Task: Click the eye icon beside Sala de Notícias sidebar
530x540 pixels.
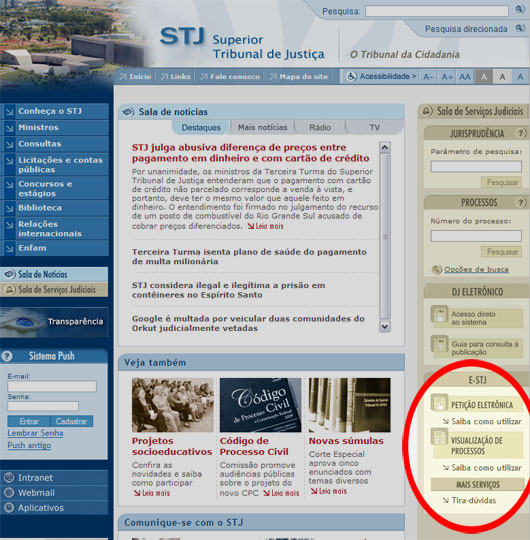Action: [10, 274]
